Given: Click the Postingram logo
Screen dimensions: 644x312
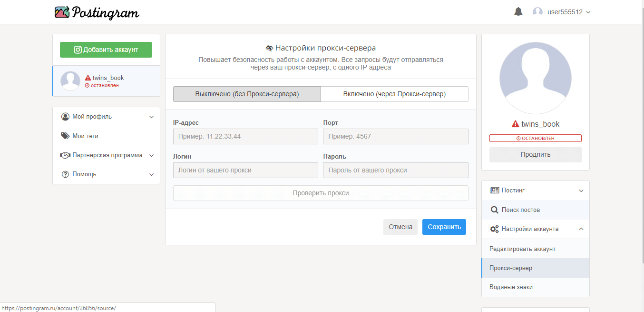Looking at the screenshot, I should click(97, 12).
